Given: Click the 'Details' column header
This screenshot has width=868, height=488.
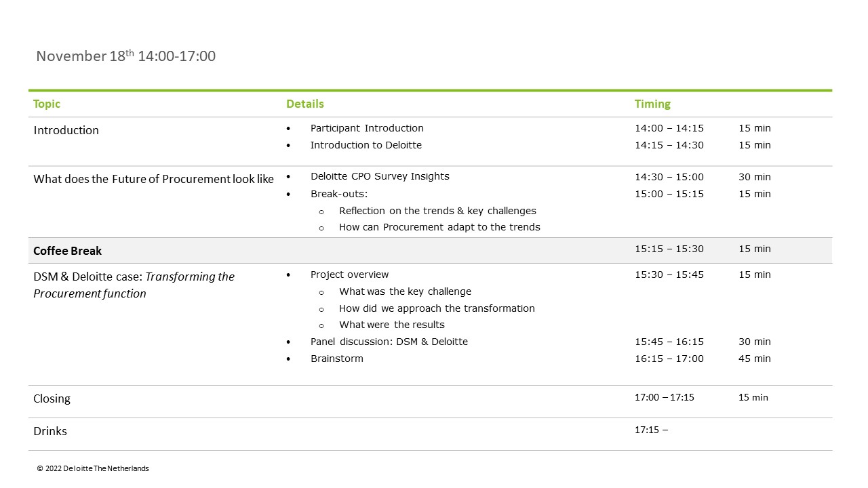Looking at the screenshot, I should pos(304,104).
